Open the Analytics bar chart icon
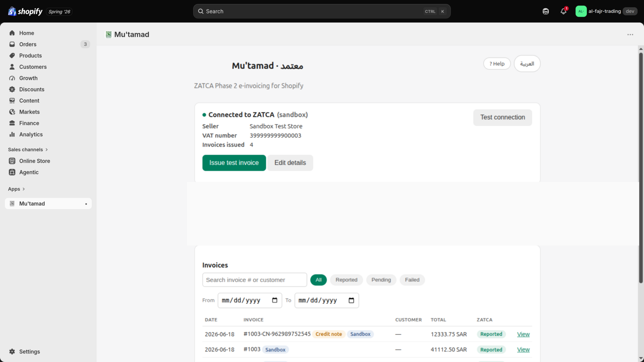Image resolution: width=644 pixels, height=362 pixels. coord(12,134)
